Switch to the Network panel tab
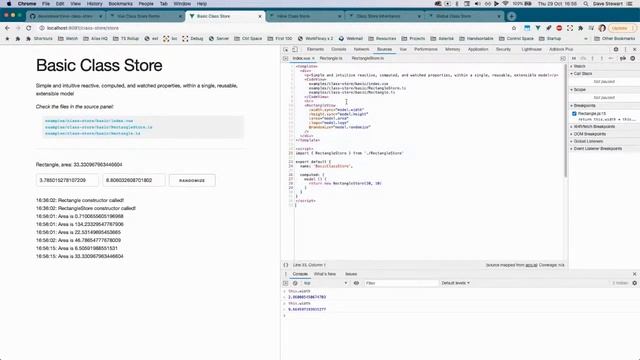This screenshot has height=360, width=640. [x=361, y=49]
